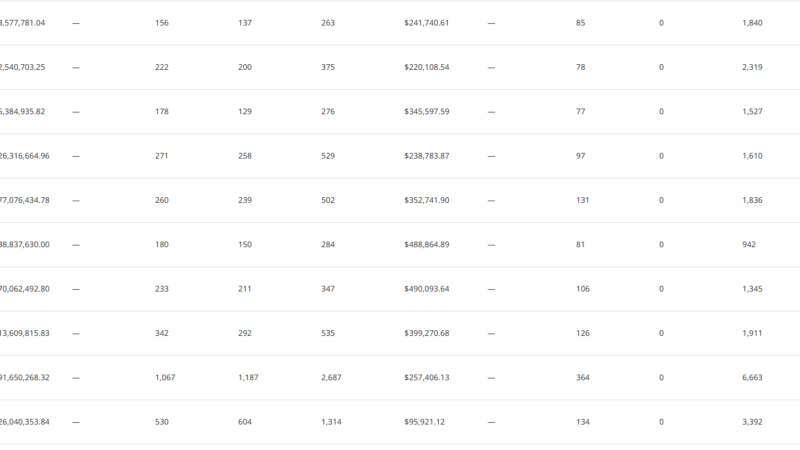Click the 364 cell

click(x=583, y=378)
